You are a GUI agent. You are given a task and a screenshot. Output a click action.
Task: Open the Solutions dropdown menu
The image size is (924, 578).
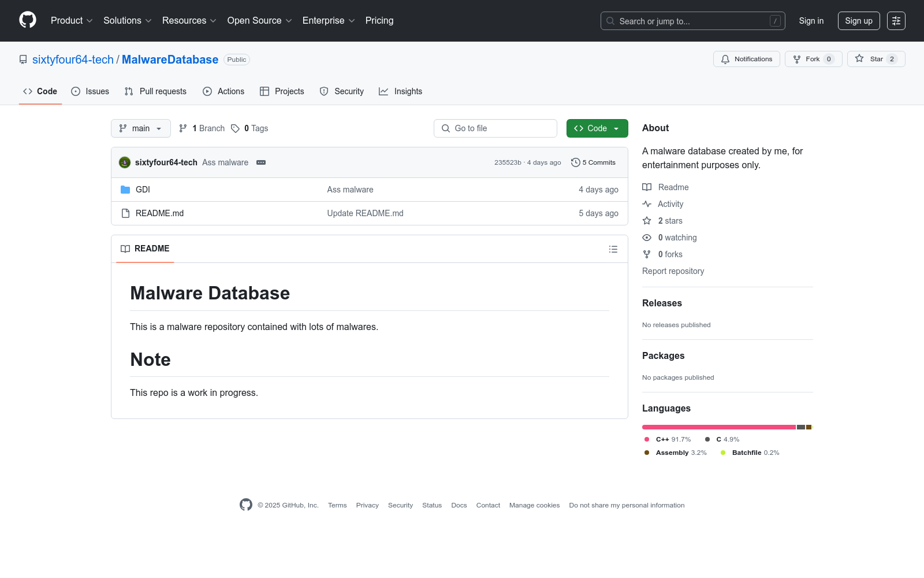128,21
